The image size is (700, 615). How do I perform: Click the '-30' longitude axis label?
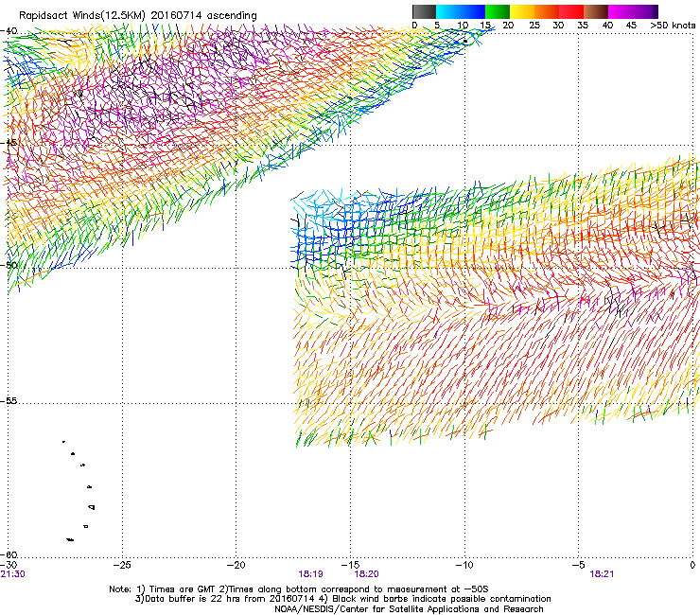click(9, 565)
